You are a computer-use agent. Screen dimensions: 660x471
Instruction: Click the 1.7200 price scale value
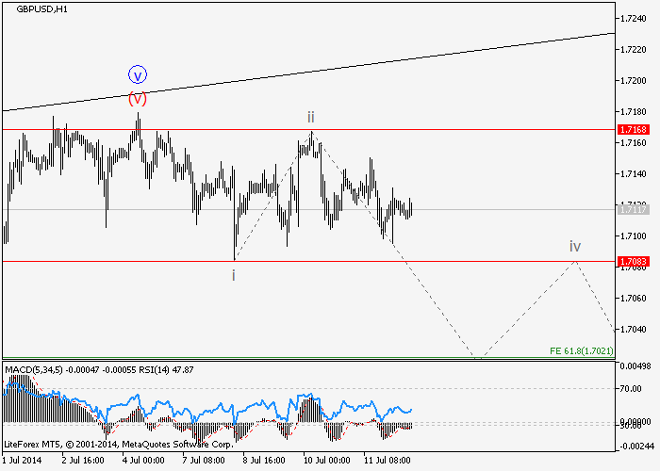633,80
